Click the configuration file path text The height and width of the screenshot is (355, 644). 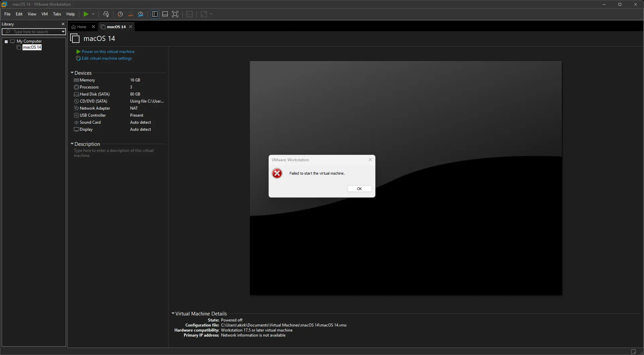coord(284,325)
